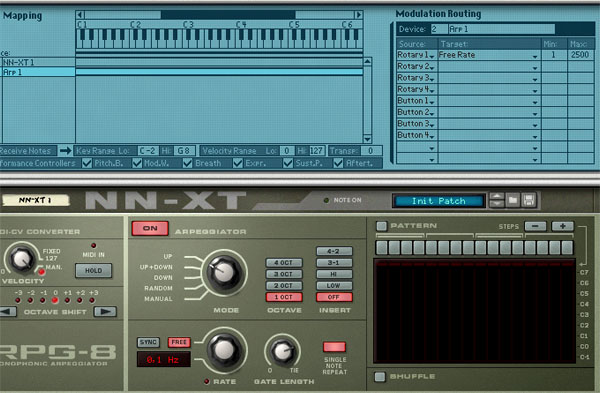Shift octave down with left arrow
The image size is (600, 393).
[x=7, y=311]
